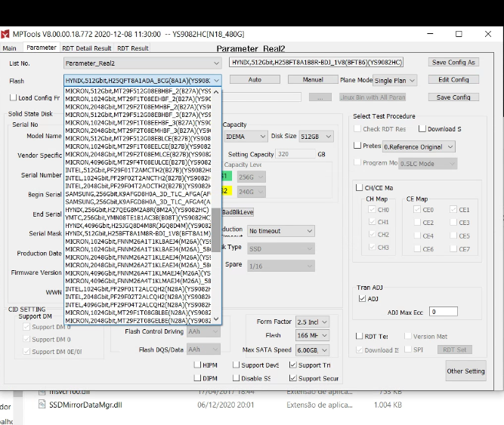Enable the Support DevSleep checkbox
This screenshot has width=504, height=425.
(x=236, y=365)
